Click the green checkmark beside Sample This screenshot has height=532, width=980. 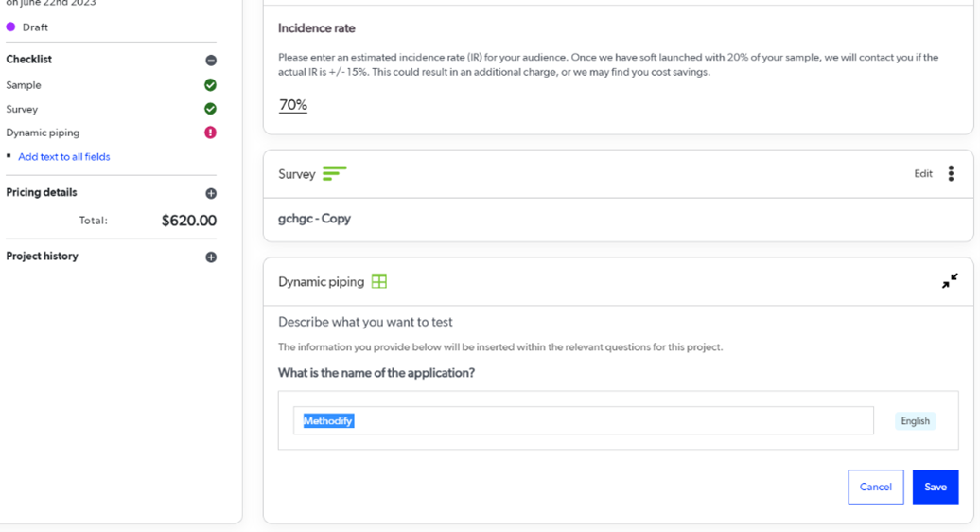[x=211, y=85]
